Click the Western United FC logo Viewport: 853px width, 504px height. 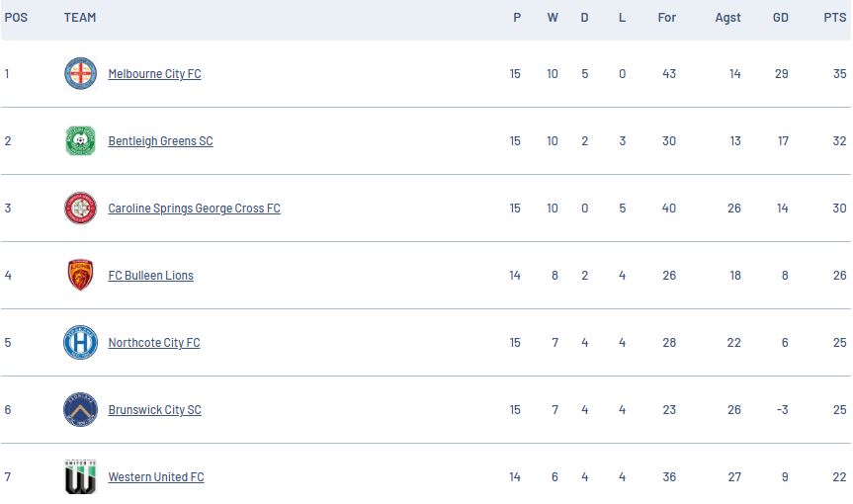pyautogui.click(x=80, y=477)
